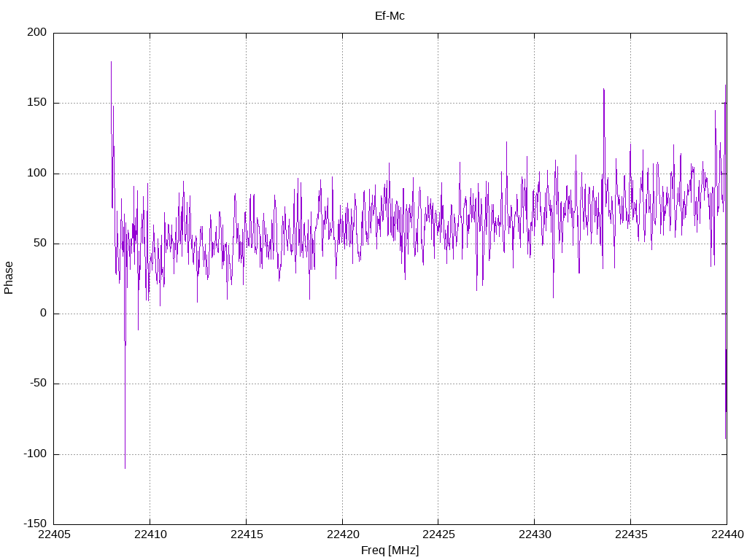Image resolution: width=747 pixels, height=560 pixels.
Task: Click the x-axis tick label '22410'
Action: (150, 534)
